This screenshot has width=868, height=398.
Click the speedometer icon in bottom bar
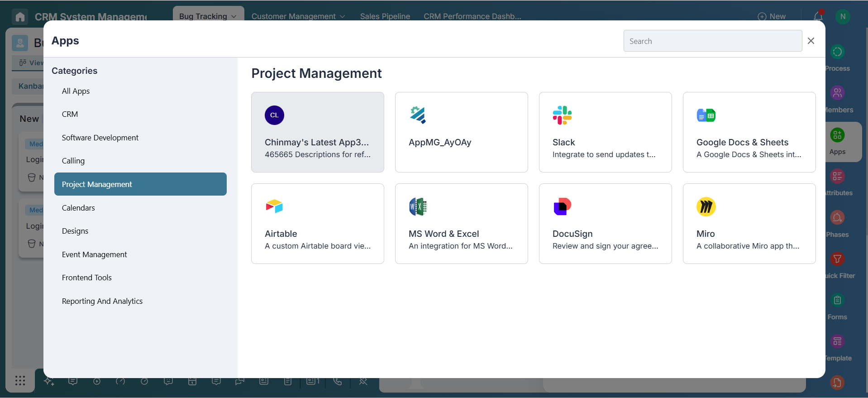[x=120, y=381]
